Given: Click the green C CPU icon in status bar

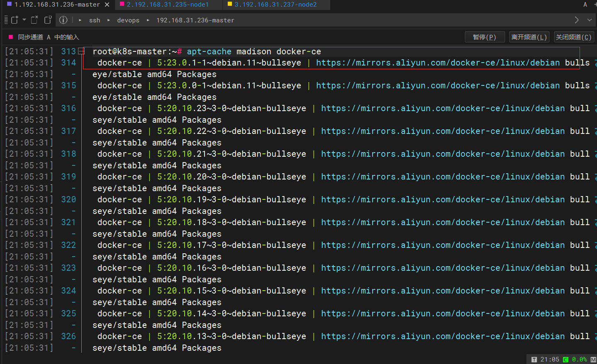Looking at the screenshot, I should click(565, 359).
